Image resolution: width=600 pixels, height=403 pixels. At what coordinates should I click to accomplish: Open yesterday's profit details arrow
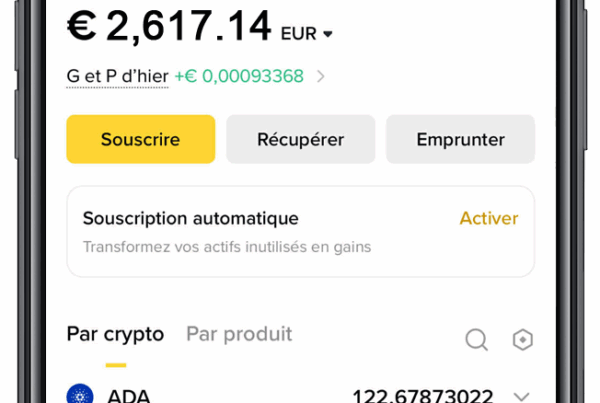320,76
